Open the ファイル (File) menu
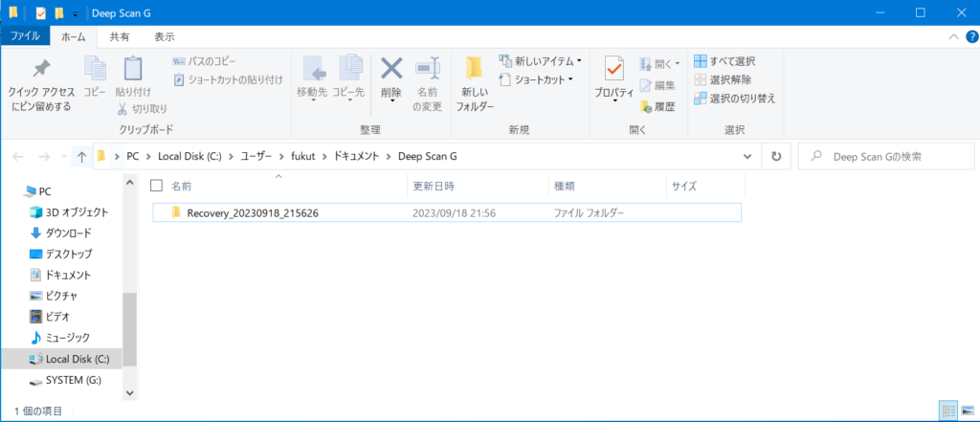980x422 pixels. pyautogui.click(x=25, y=36)
